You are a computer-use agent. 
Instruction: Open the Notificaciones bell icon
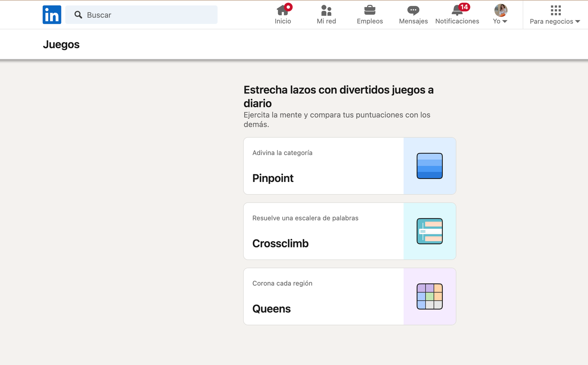(x=457, y=10)
